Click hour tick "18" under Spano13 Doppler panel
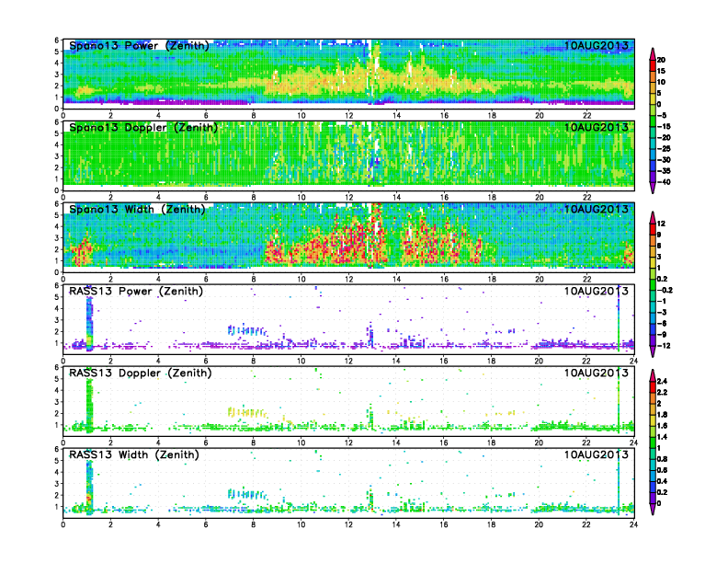The image size is (728, 563). pyautogui.click(x=491, y=198)
